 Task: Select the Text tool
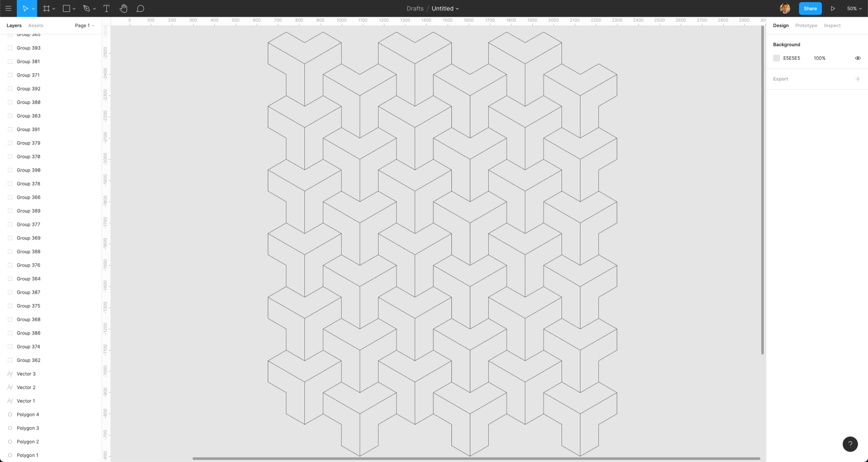pos(106,8)
